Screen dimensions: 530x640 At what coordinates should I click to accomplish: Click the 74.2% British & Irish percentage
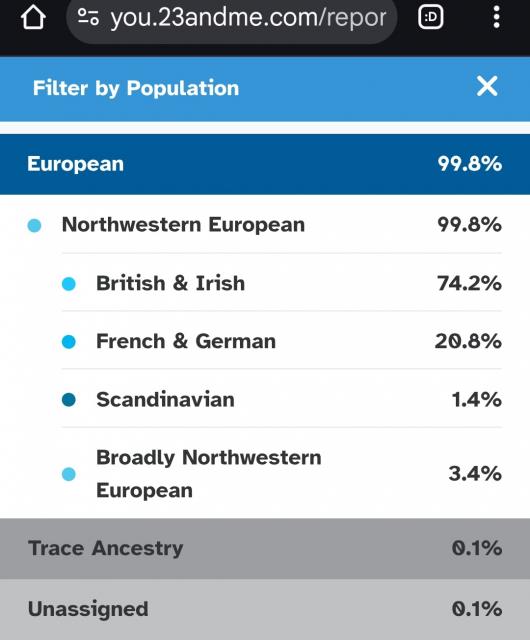(x=469, y=283)
